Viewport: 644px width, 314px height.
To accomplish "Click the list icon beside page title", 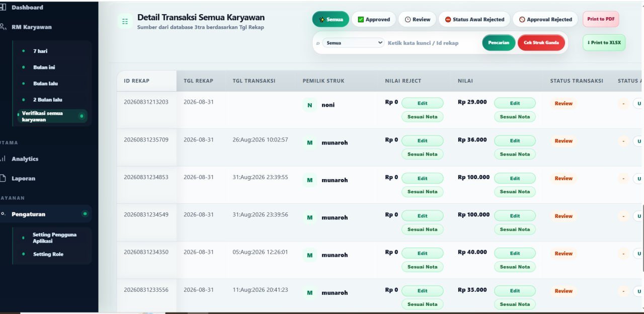I will coord(125,22).
